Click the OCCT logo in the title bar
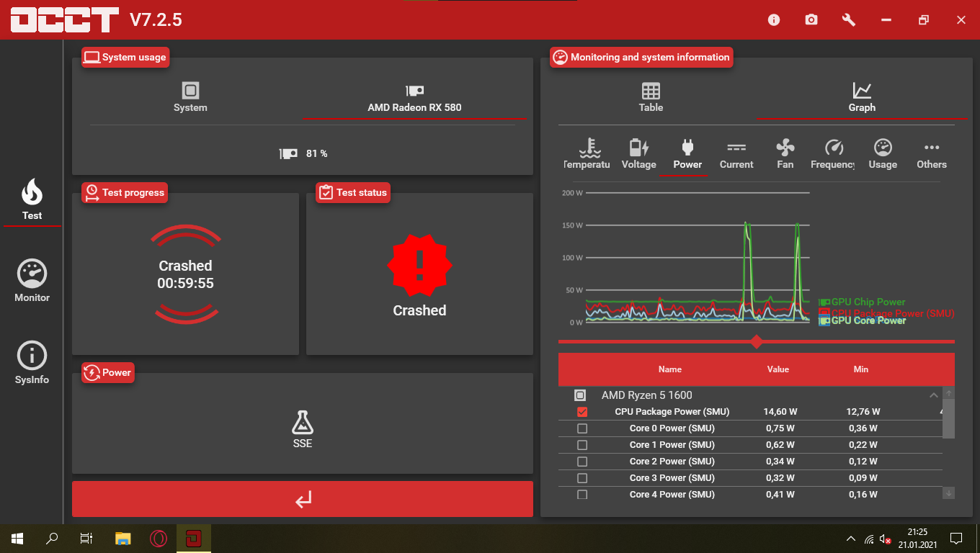Viewport: 980px width, 553px height. coord(64,20)
